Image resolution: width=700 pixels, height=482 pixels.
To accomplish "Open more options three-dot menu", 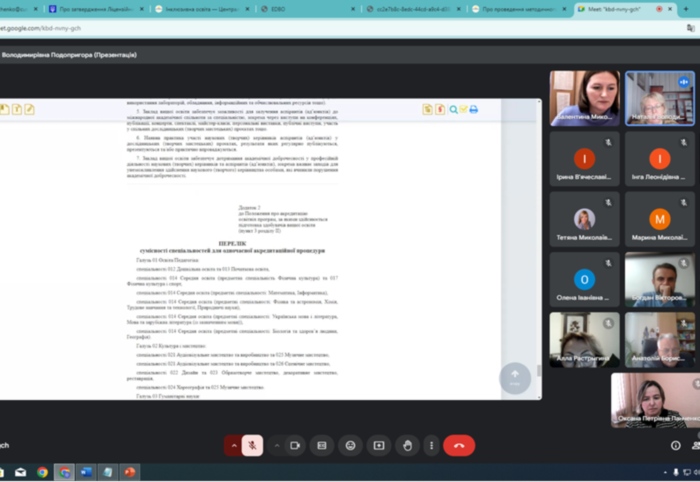I will [x=430, y=445].
